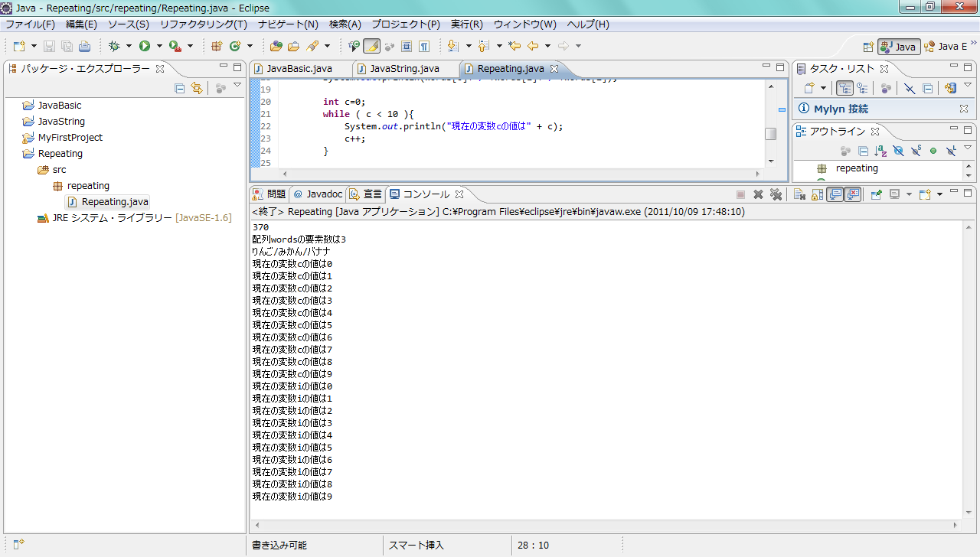Click the Debug bug icon
This screenshot has width=980, height=557.
pyautogui.click(x=115, y=47)
